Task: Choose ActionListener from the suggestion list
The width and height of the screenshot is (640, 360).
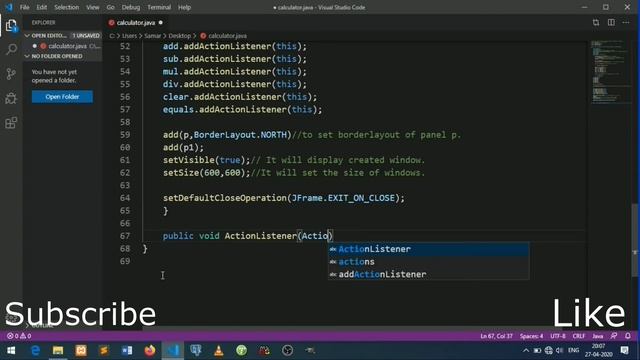Action: coord(429,249)
